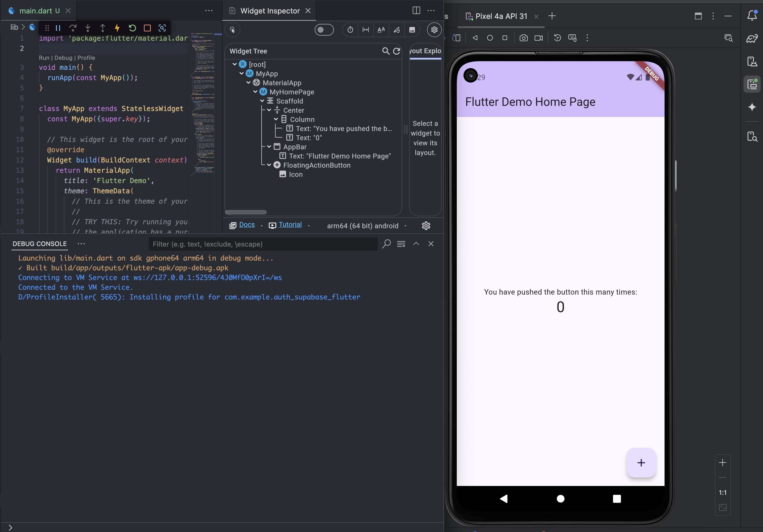Screen dimensions: 763x532
Task: Activate Select Widget Mode in inspector
Action: tap(232, 30)
